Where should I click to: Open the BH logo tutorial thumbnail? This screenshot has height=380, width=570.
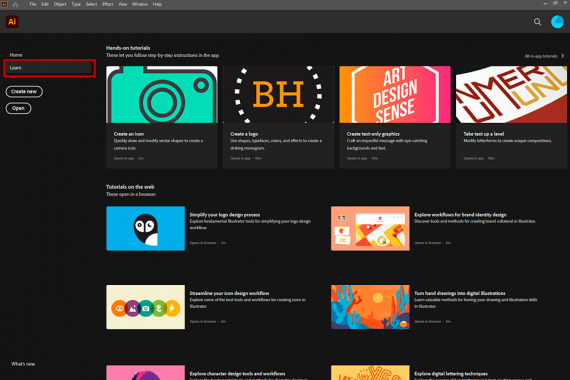coord(278,95)
